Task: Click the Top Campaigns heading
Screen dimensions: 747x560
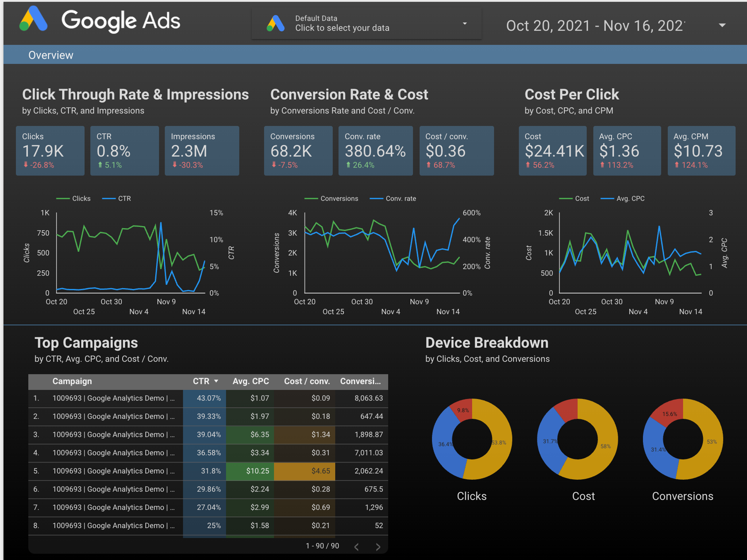Action: pyautogui.click(x=86, y=343)
